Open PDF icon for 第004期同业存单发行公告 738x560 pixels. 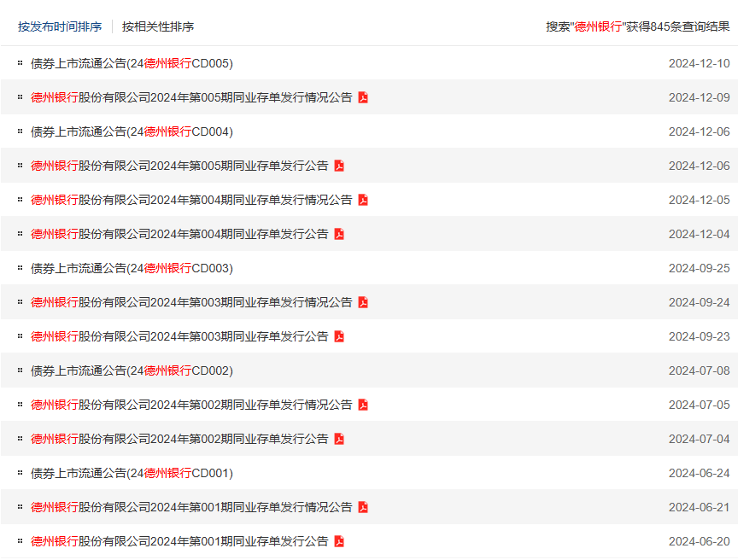pyautogui.click(x=339, y=234)
